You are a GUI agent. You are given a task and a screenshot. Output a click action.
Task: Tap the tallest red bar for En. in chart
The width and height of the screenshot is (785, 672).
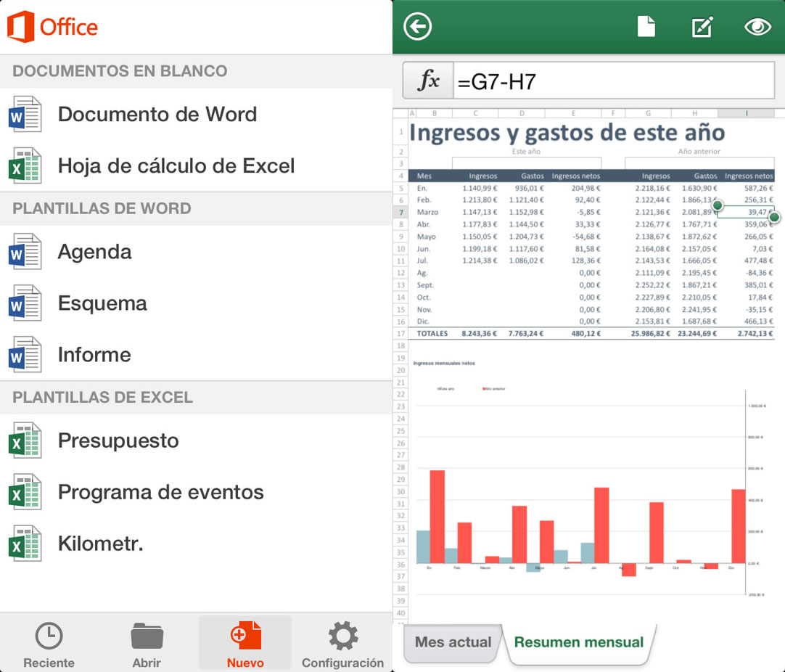[x=437, y=517]
